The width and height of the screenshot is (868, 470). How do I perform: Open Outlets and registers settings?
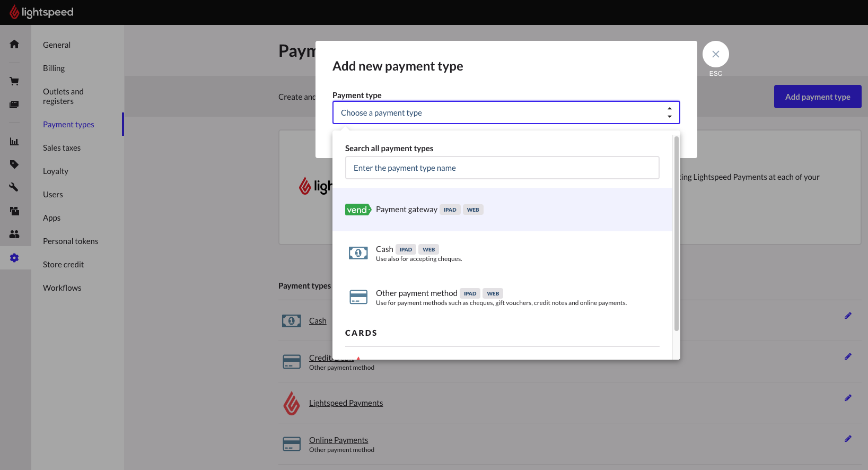click(x=63, y=97)
